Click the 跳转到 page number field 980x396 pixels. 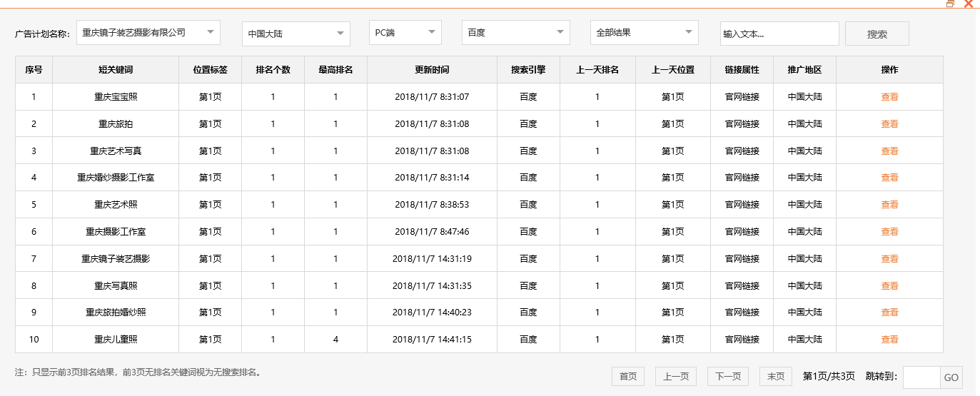pos(921,377)
